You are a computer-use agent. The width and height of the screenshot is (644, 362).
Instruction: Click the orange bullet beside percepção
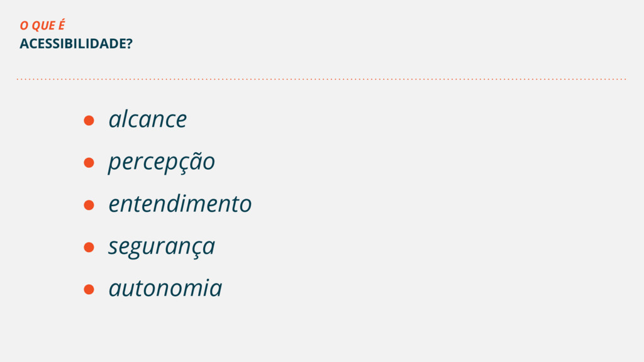[x=89, y=163]
